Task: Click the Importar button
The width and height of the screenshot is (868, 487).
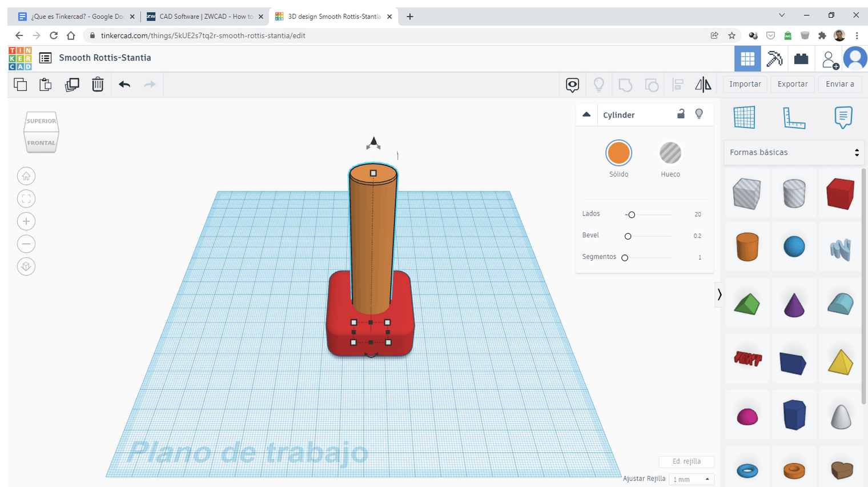Action: pyautogui.click(x=745, y=84)
